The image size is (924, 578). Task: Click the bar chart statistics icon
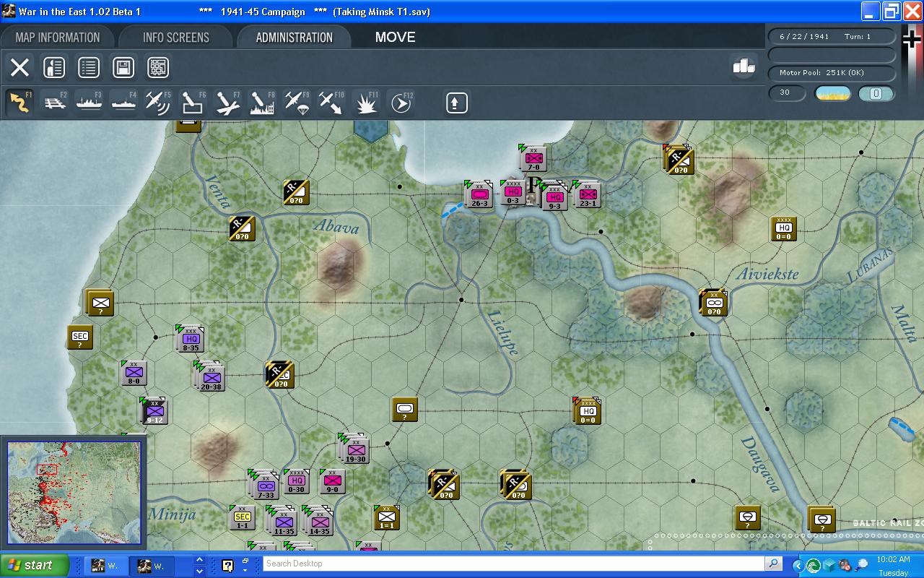pos(744,66)
